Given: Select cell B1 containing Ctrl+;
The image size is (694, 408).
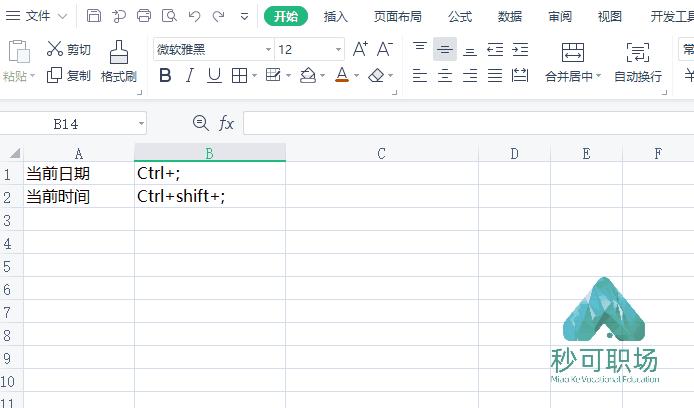Looking at the screenshot, I should point(209,173).
